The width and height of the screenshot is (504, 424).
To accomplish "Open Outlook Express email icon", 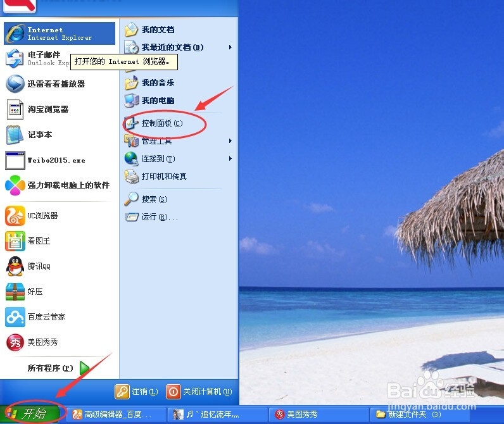I will [x=15, y=58].
